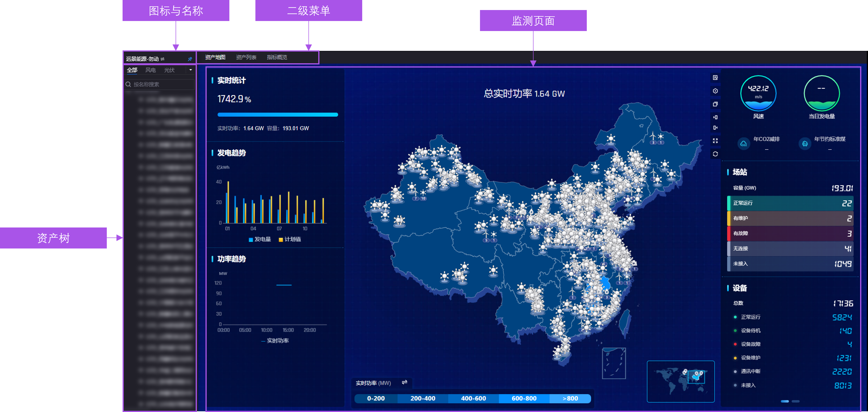
Task: Click the hexagon settings icon on map toolbar
Action: (715, 91)
